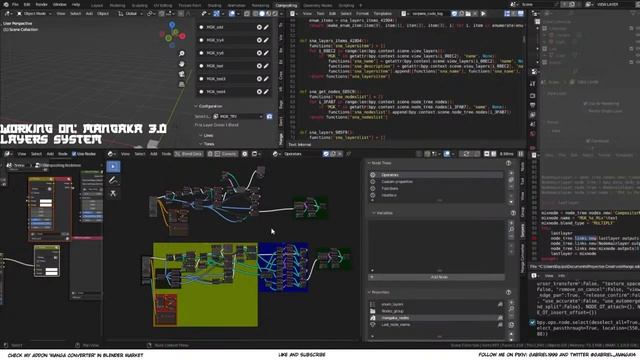
Task: Select the mangaka_nodes property row
Action: tap(436, 318)
